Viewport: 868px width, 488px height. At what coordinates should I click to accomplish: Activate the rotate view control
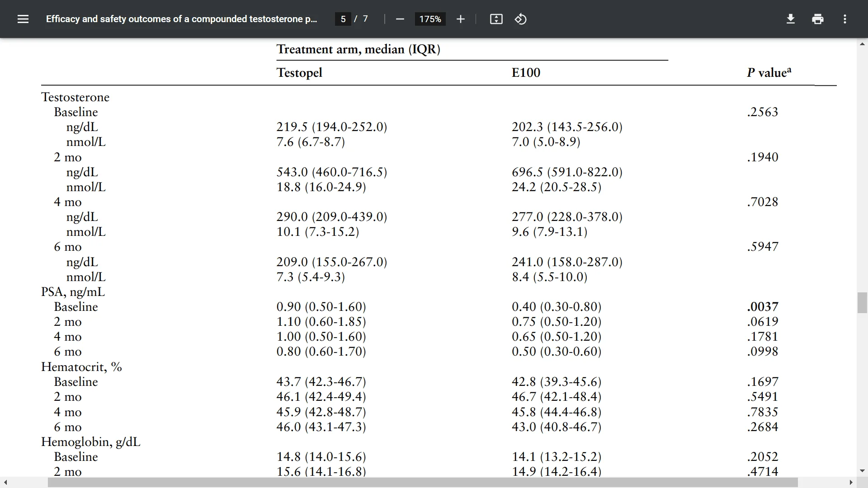(521, 19)
